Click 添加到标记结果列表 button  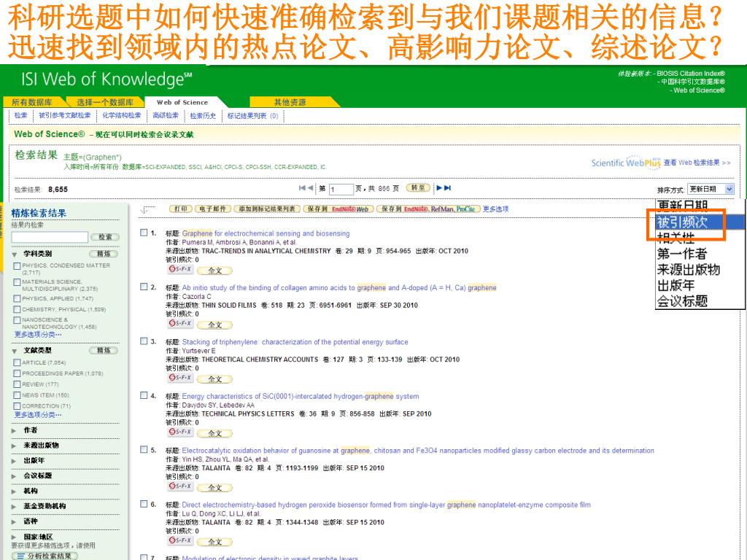point(267,209)
